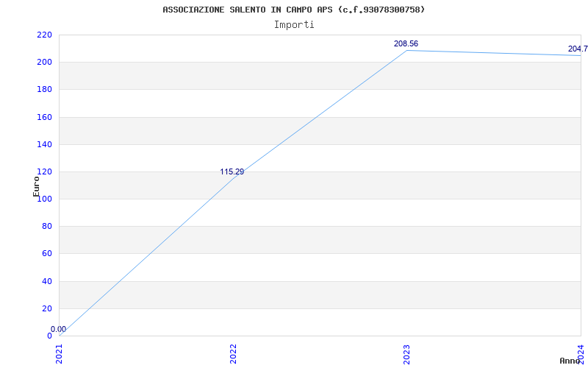The width and height of the screenshot is (588, 368).
Task: Click the 180 y-axis tick label
Action: tap(44, 90)
